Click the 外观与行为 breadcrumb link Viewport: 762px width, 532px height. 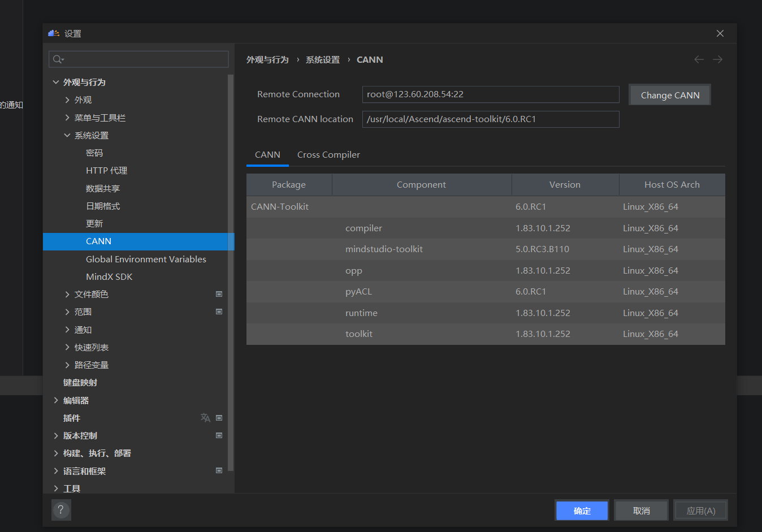pyautogui.click(x=267, y=59)
